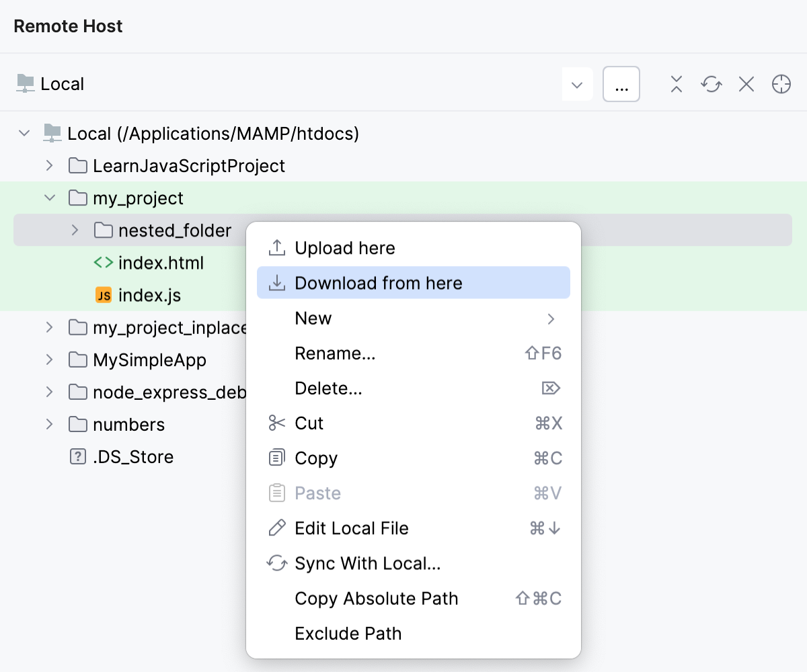Click the pencil icon beside Edit Local File

coord(276,528)
